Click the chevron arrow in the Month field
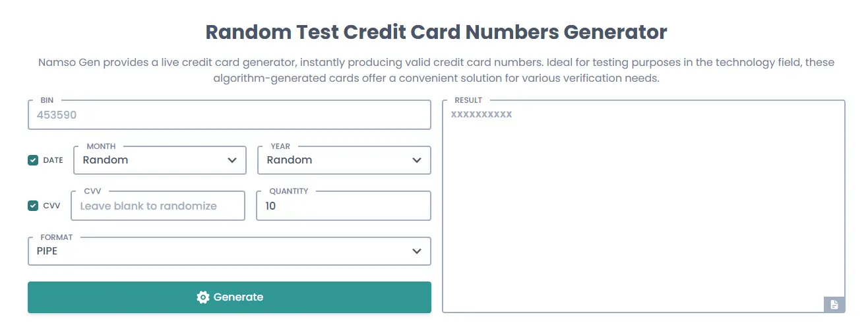 click(x=232, y=160)
